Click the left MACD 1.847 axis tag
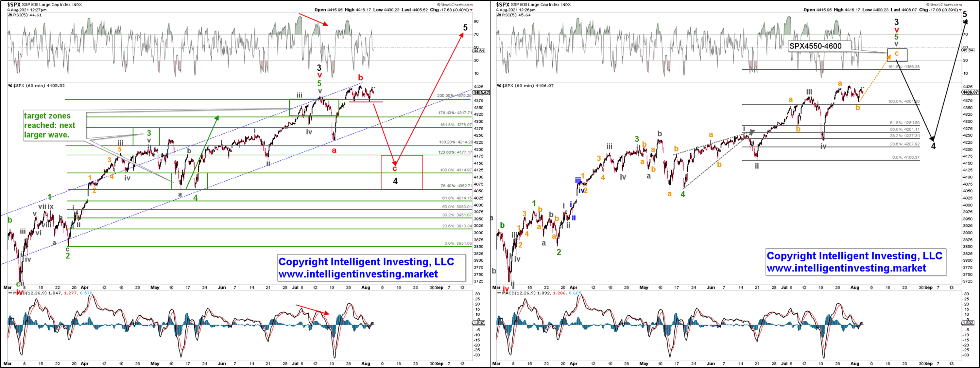Viewport: 980px width, 368px height. pyautogui.click(x=479, y=323)
